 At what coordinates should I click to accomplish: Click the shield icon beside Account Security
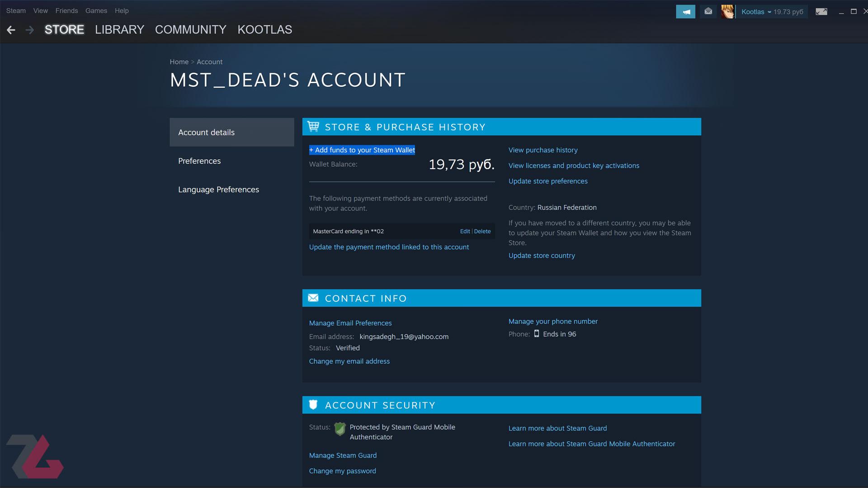[313, 405]
